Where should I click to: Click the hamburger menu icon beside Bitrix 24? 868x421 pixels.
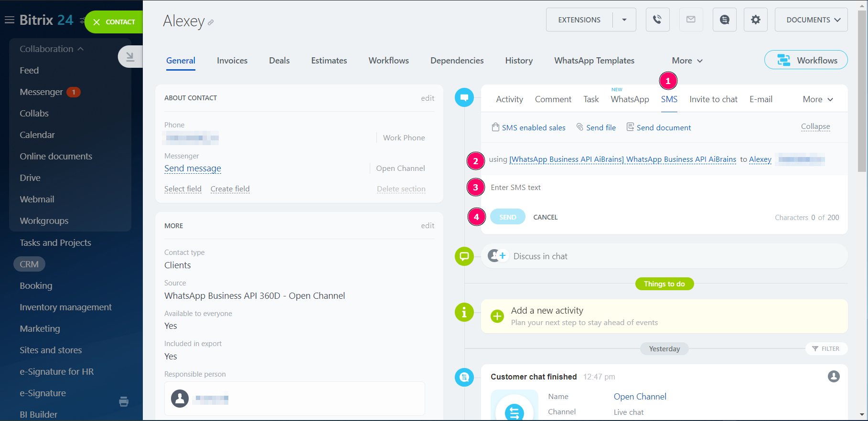(x=9, y=20)
